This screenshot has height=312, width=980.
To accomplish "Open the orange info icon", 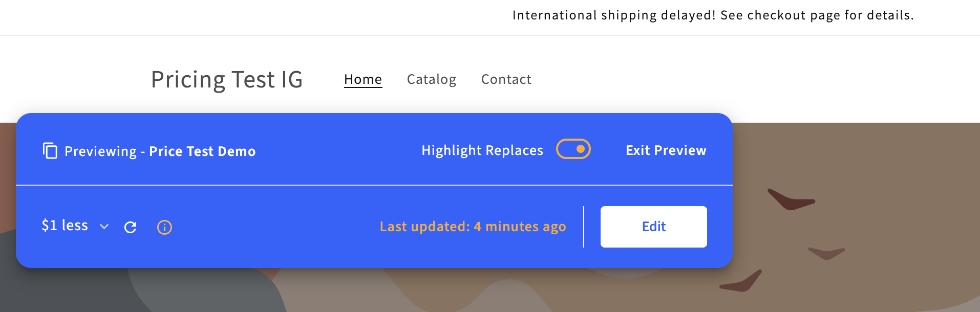I will coord(164,227).
